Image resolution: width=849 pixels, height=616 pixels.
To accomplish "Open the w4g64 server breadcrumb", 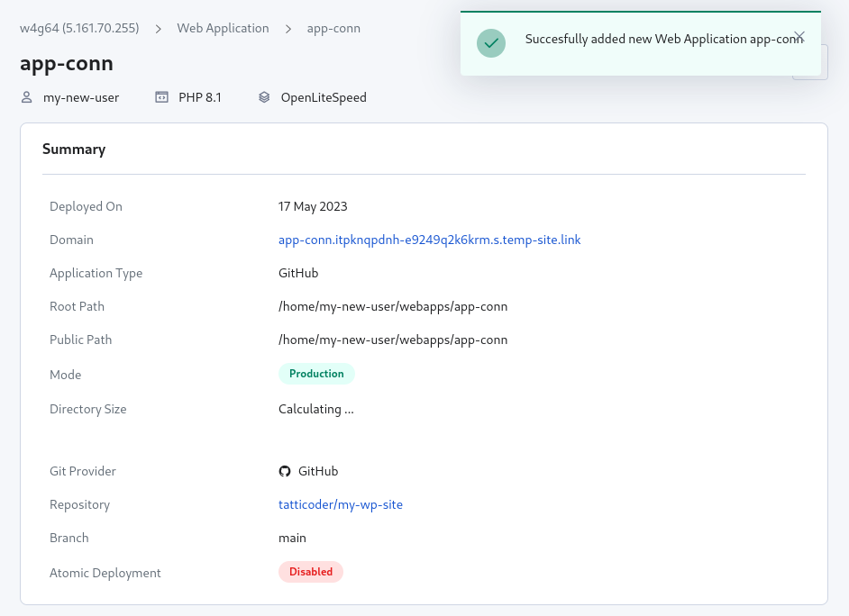I will (x=79, y=28).
